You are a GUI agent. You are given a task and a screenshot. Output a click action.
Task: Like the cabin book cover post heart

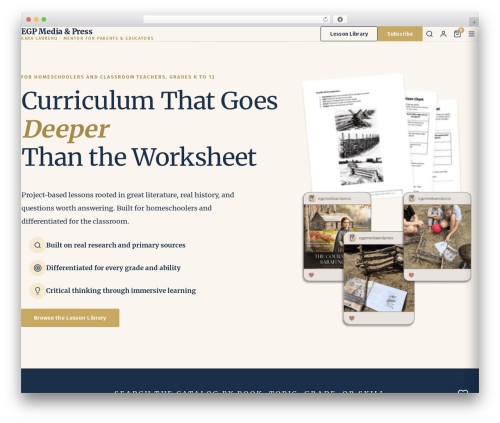click(x=311, y=275)
